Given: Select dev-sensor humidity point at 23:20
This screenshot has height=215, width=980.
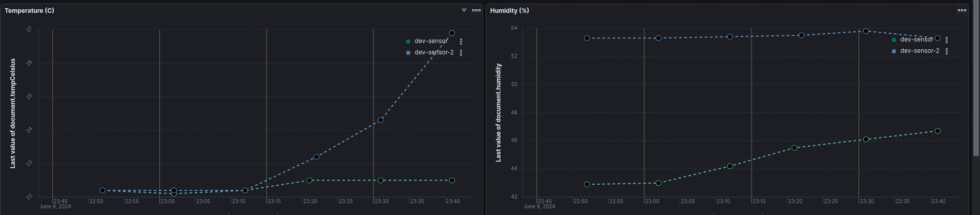Looking at the screenshot, I should [795, 148].
